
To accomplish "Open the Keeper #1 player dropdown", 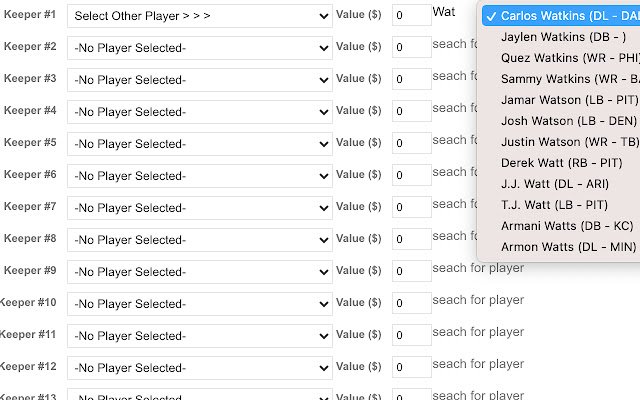I will tap(199, 16).
